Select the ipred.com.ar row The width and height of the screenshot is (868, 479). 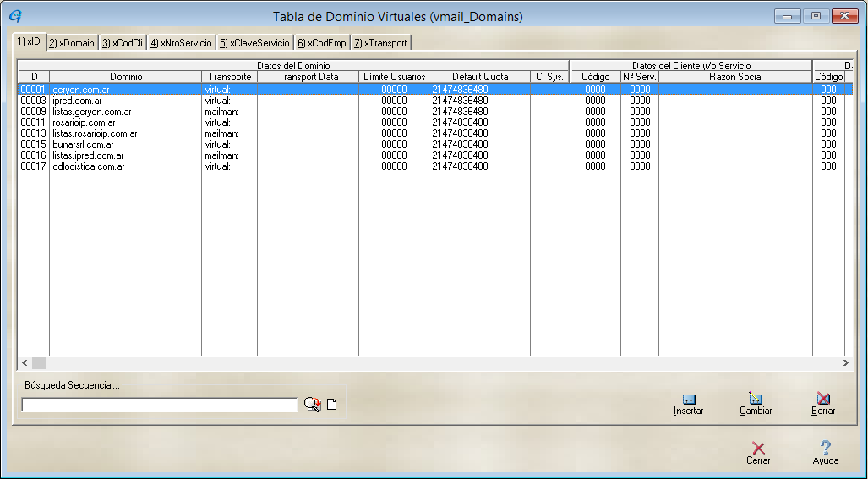click(435, 101)
